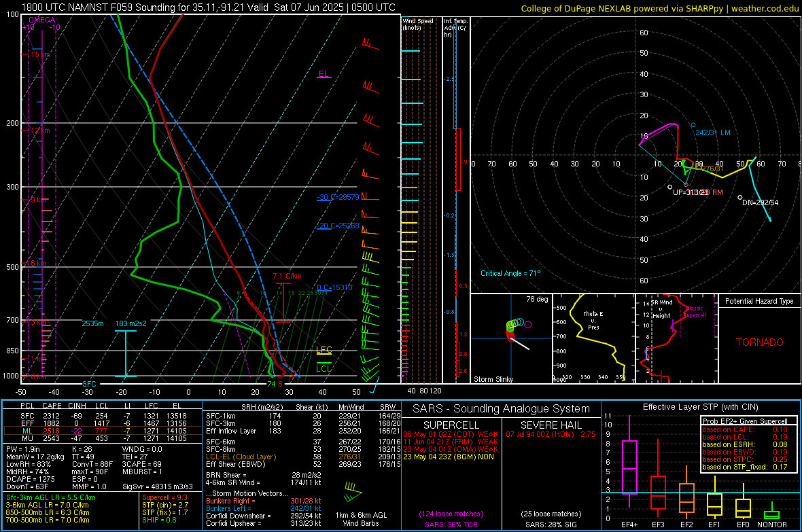
Task: Click the -30 C=29579' height label
Action: click(338, 197)
